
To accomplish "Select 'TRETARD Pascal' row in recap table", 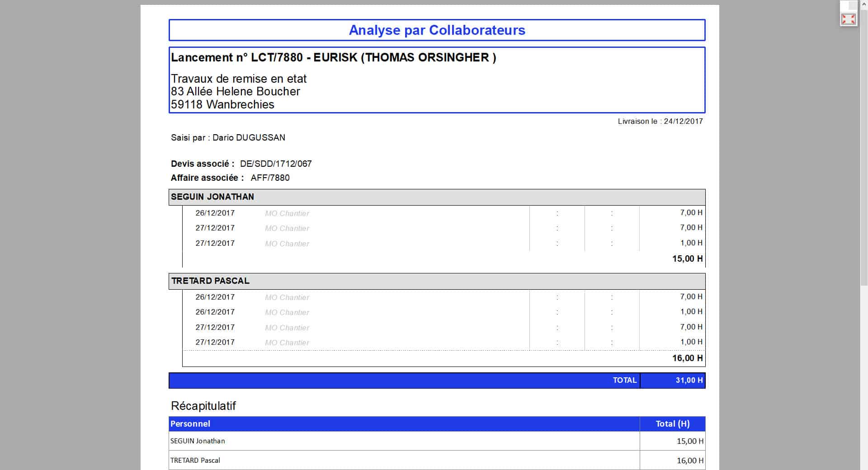I will [x=195, y=461].
